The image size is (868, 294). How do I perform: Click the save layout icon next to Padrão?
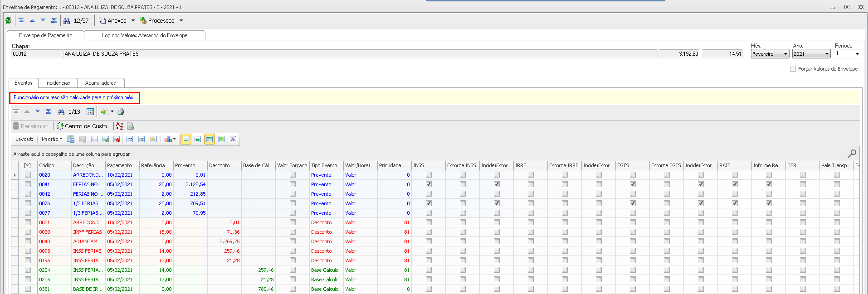pyautogui.click(x=71, y=139)
